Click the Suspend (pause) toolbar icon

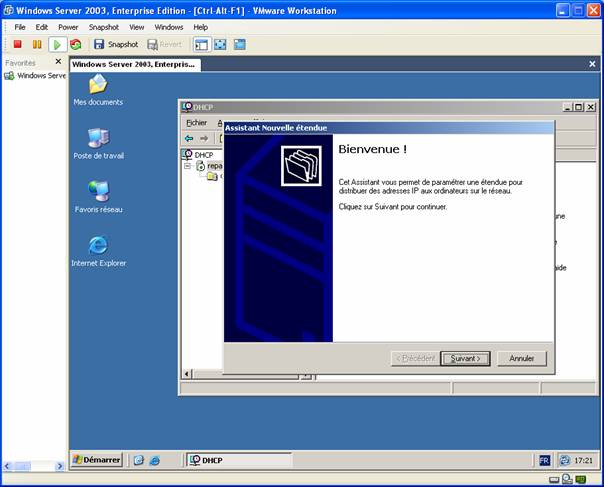(37, 44)
